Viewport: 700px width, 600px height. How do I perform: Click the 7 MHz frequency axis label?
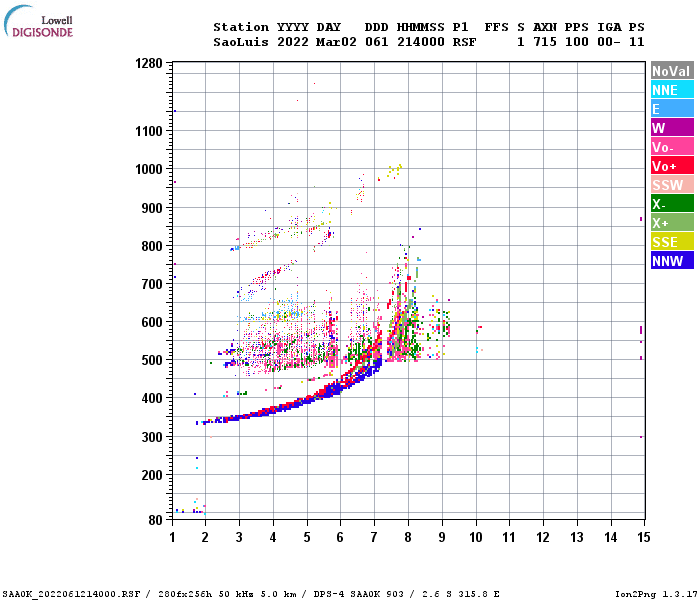[374, 537]
